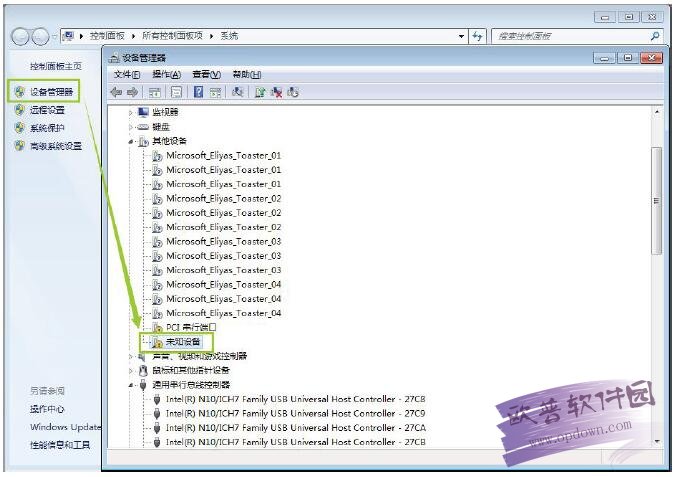Image resolution: width=679 pixels, height=477 pixels.
Task: Open the 查看(V) menu
Action: coord(207,74)
